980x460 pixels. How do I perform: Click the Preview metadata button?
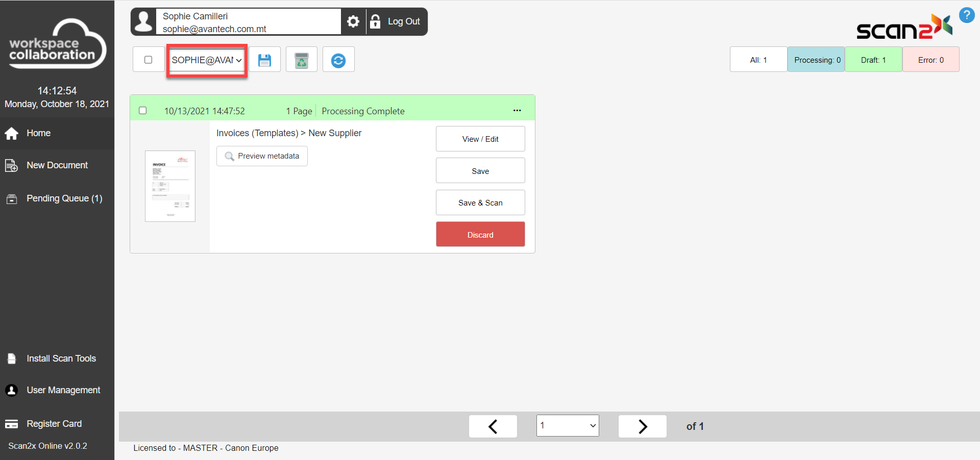pyautogui.click(x=262, y=156)
